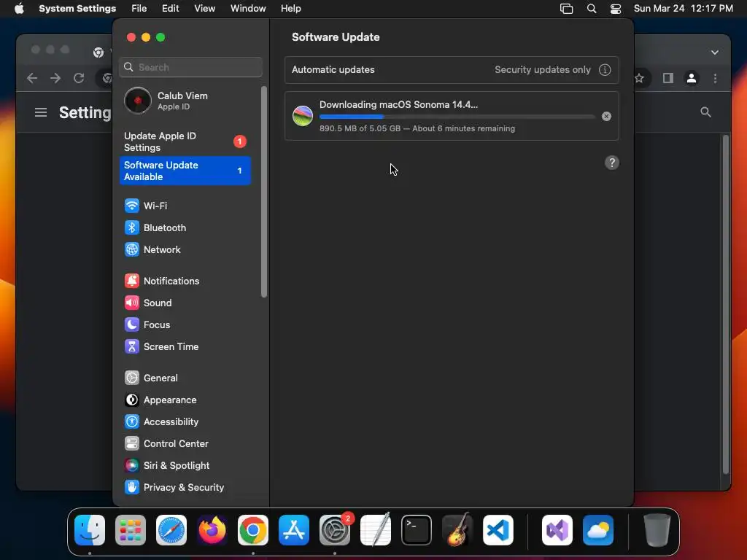
Task: Open the Weather app in Dock
Action: click(598, 530)
